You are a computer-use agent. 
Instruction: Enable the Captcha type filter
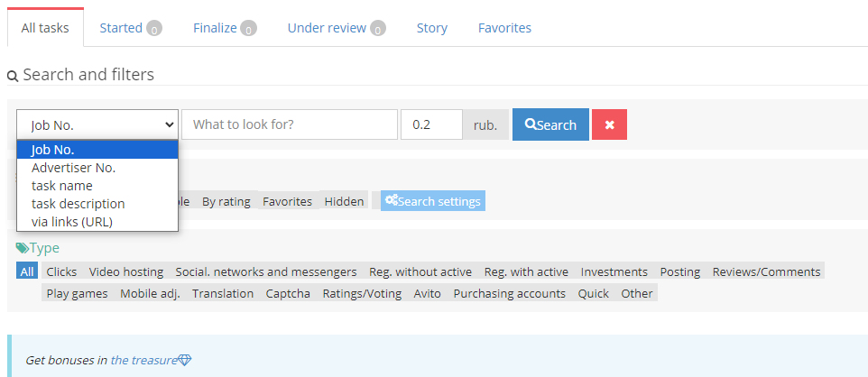pos(288,293)
